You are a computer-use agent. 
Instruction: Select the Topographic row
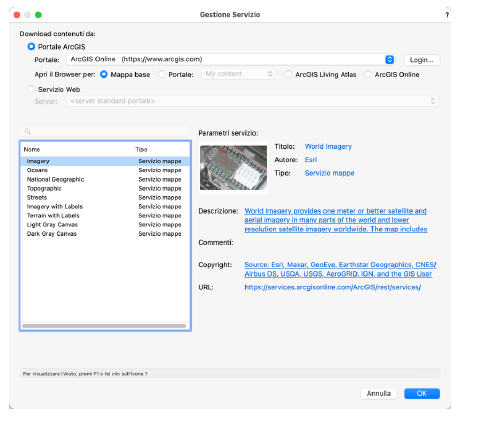coord(105,188)
